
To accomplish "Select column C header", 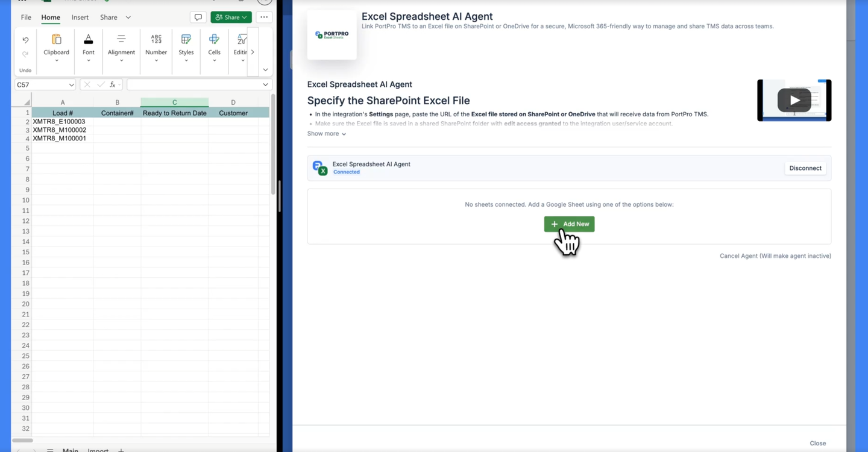I will tap(175, 102).
